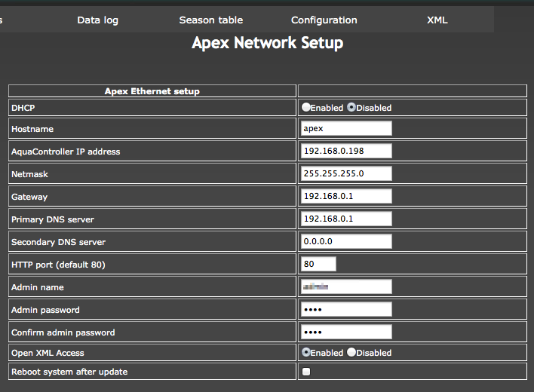This screenshot has width=534, height=392.
Task: Click the Primary DNS server label
Action: [x=53, y=219]
